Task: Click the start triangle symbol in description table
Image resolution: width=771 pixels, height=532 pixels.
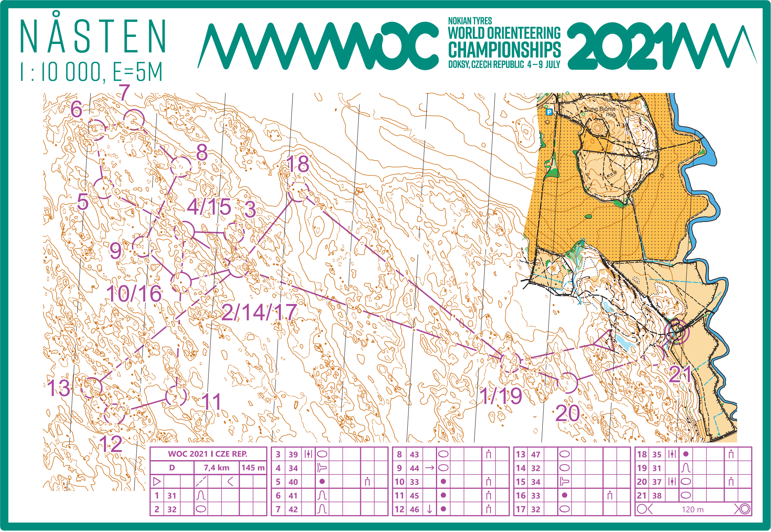Action: pos(157,482)
